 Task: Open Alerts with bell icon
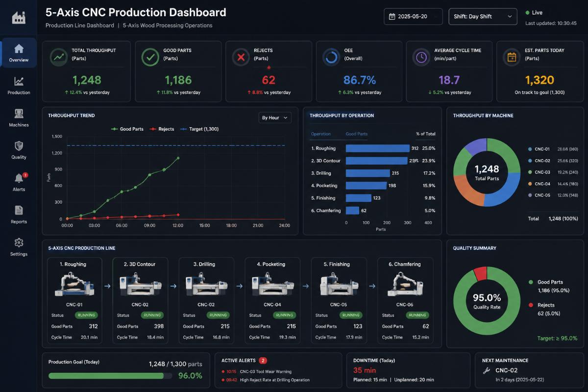19,182
